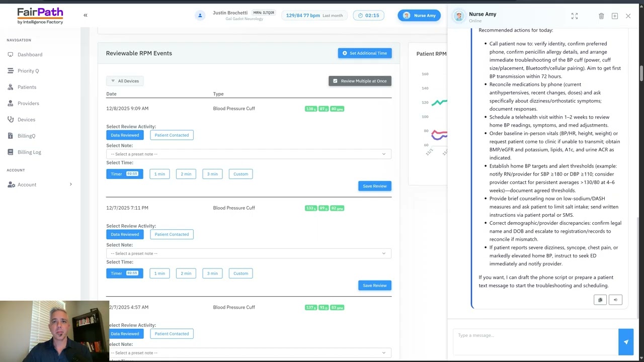Expand the Nurse Amy chat to fullscreen
Image resolution: width=644 pixels, height=362 pixels.
[x=575, y=16]
